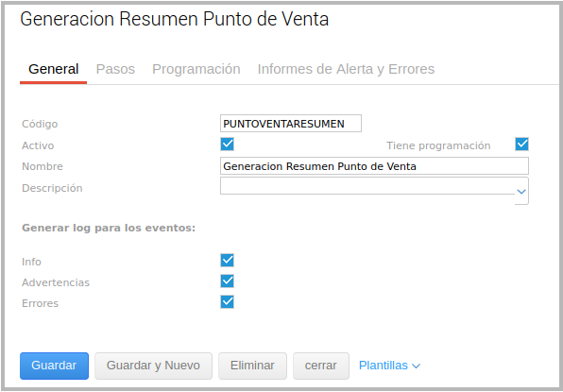Click into the Código input field

(x=291, y=124)
